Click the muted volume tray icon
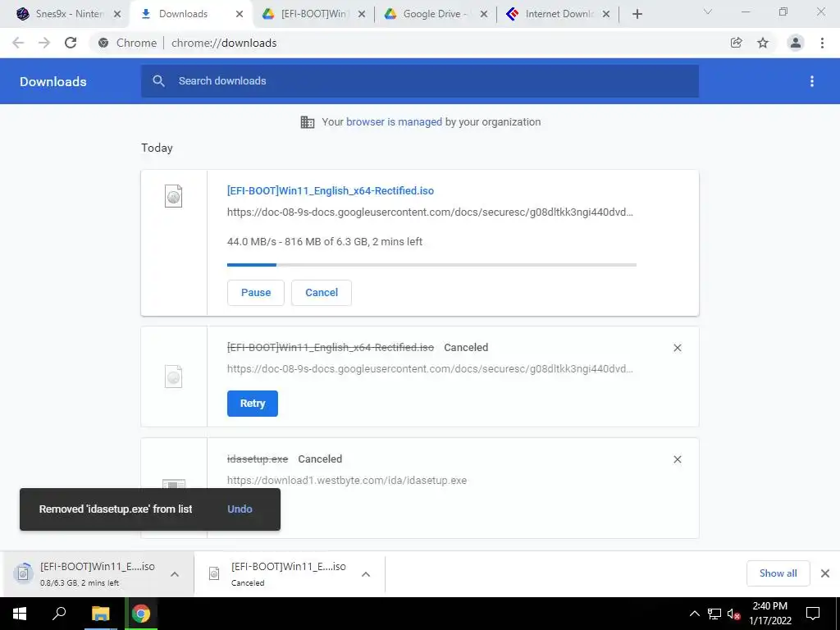 [x=733, y=614]
